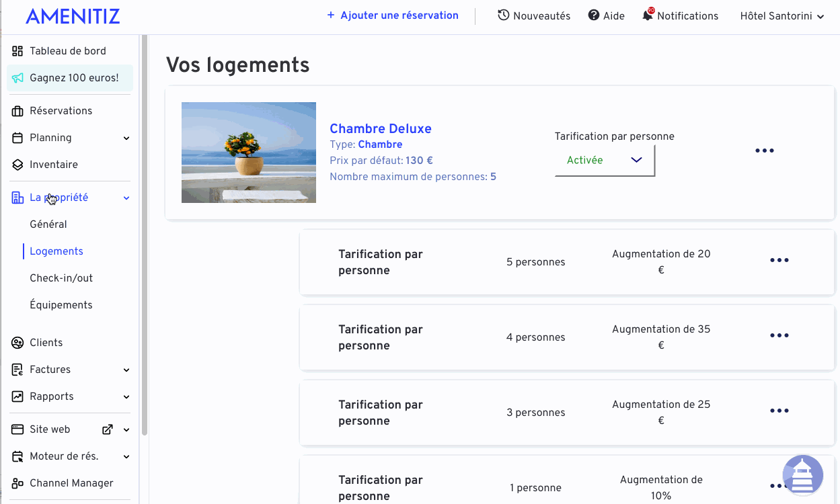Click the 1 personne text
The width and height of the screenshot is (840, 504).
coord(536,488)
